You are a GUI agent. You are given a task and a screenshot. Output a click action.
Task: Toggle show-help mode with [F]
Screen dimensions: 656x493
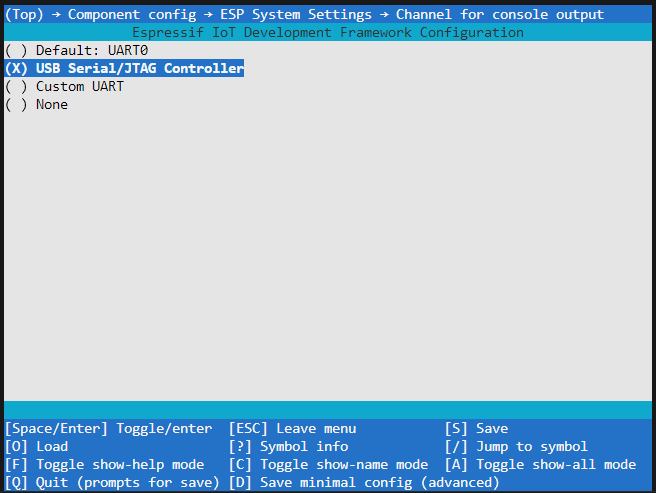[104, 465]
